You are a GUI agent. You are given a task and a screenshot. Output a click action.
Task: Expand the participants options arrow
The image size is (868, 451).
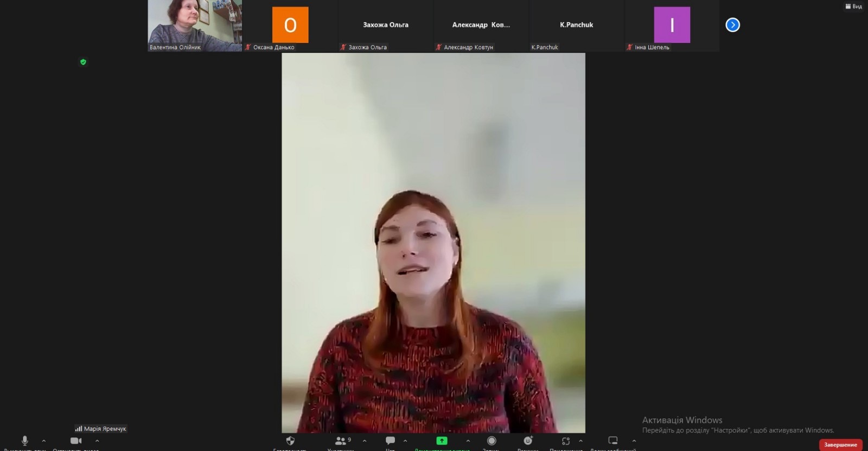[365, 441]
